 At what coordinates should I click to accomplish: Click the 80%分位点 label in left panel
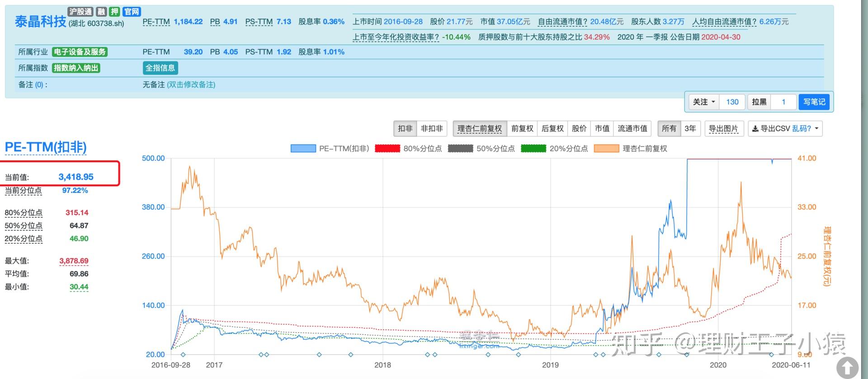(x=24, y=213)
